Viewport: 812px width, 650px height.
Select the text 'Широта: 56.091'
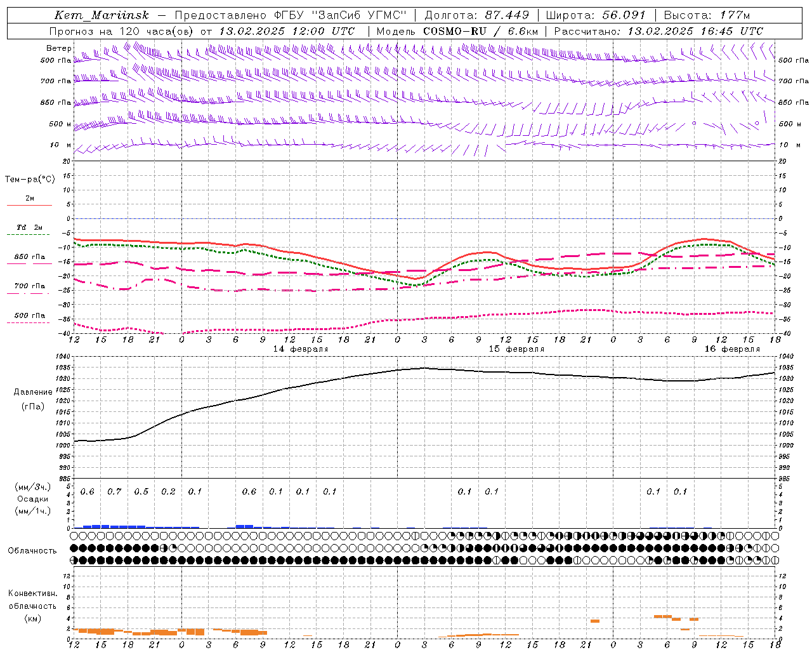click(595, 15)
